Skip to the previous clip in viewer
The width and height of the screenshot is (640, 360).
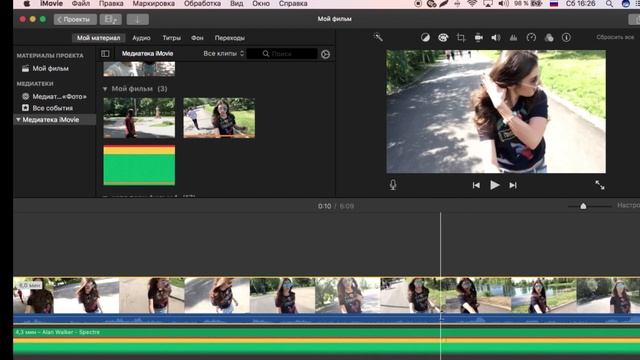click(x=476, y=185)
